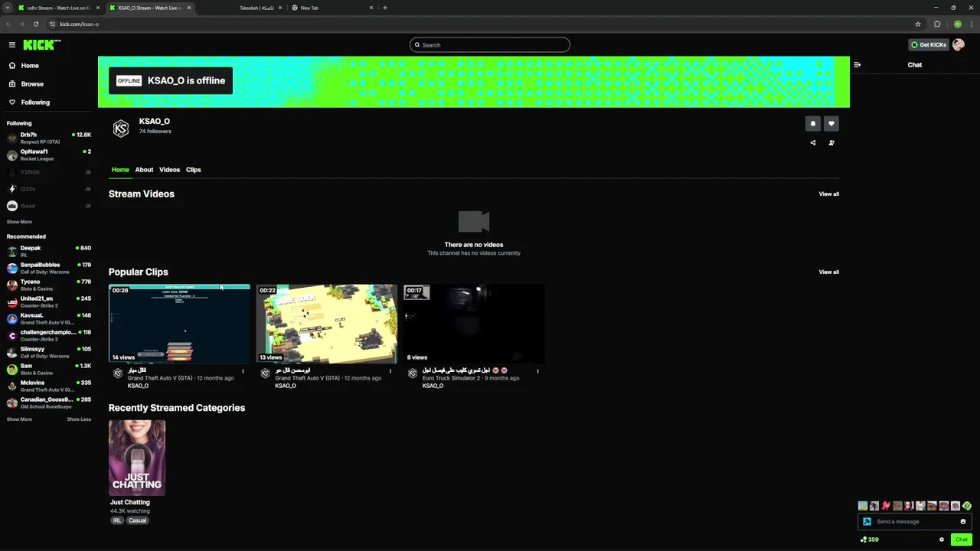This screenshot has height=551, width=980.
Task: Open a new browser tab
Action: click(x=385, y=8)
